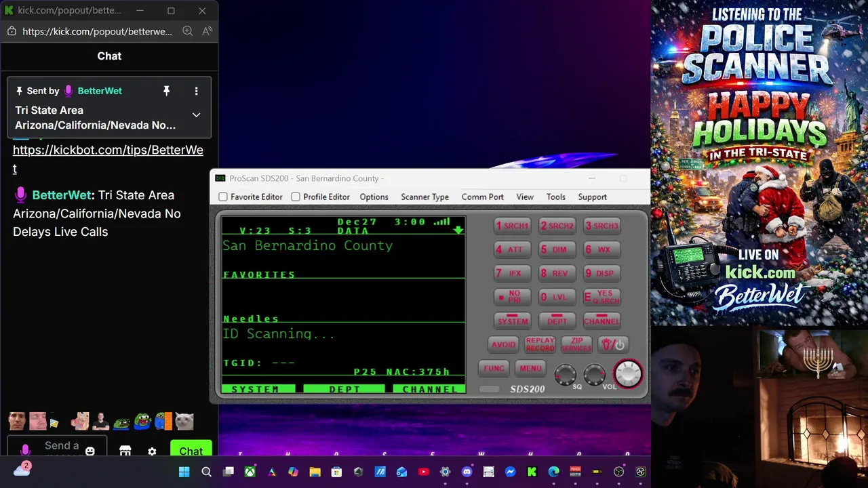Click the SYSTEM softkey on scanner display

pyautogui.click(x=258, y=389)
